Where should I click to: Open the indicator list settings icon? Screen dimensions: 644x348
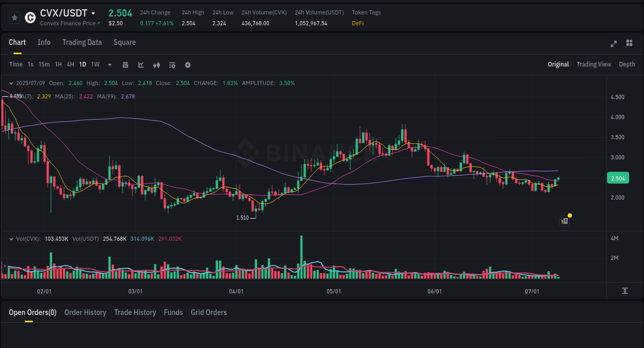(x=172, y=65)
